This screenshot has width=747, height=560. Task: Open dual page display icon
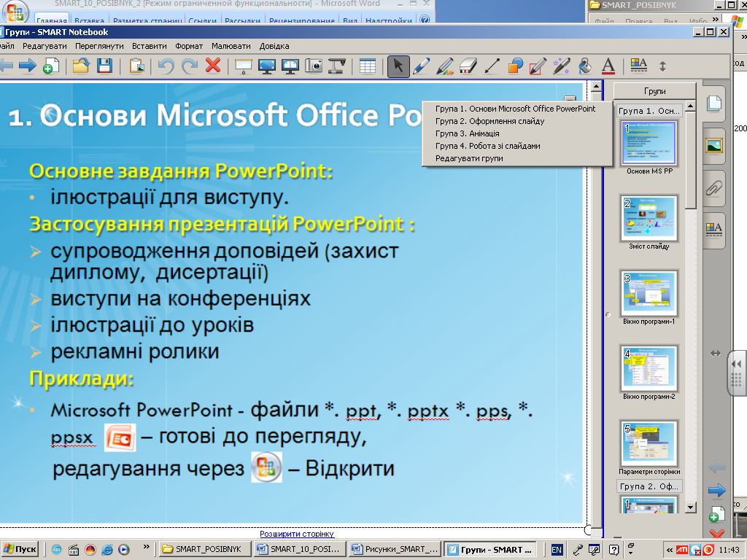click(290, 66)
